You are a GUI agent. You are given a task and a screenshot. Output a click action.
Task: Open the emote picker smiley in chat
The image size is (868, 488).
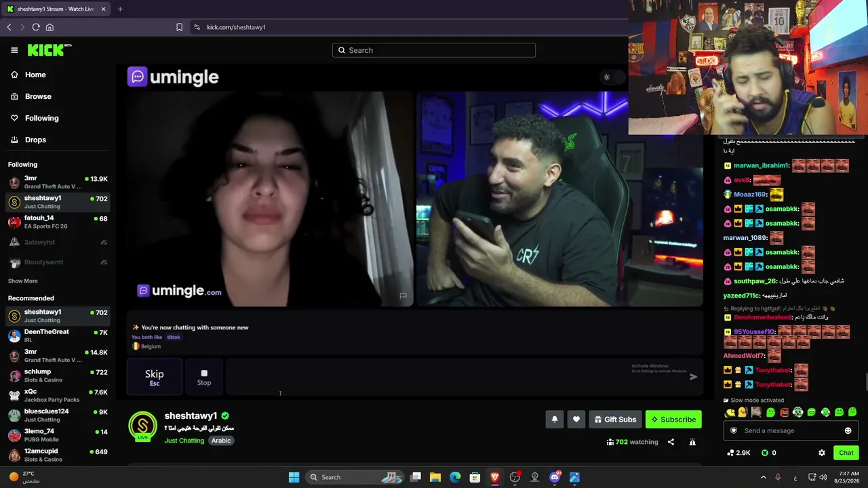click(848, 430)
